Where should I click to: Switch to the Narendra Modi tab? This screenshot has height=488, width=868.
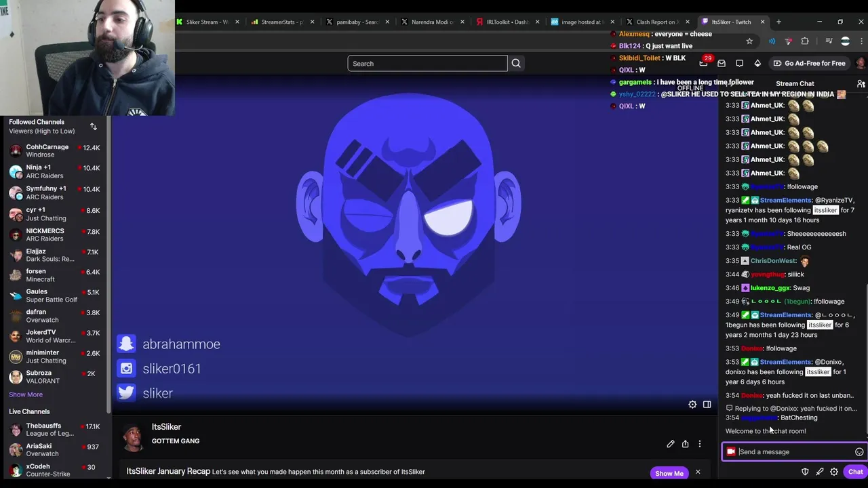[431, 22]
